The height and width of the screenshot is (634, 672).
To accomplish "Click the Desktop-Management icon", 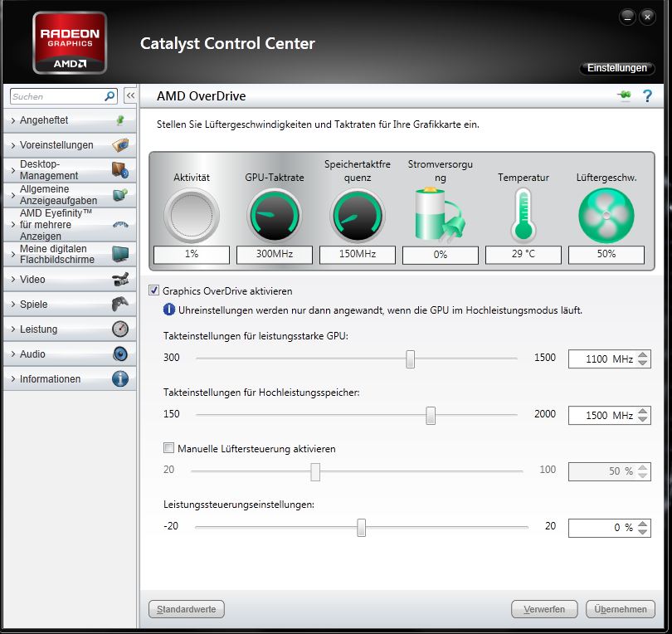I will (x=120, y=170).
